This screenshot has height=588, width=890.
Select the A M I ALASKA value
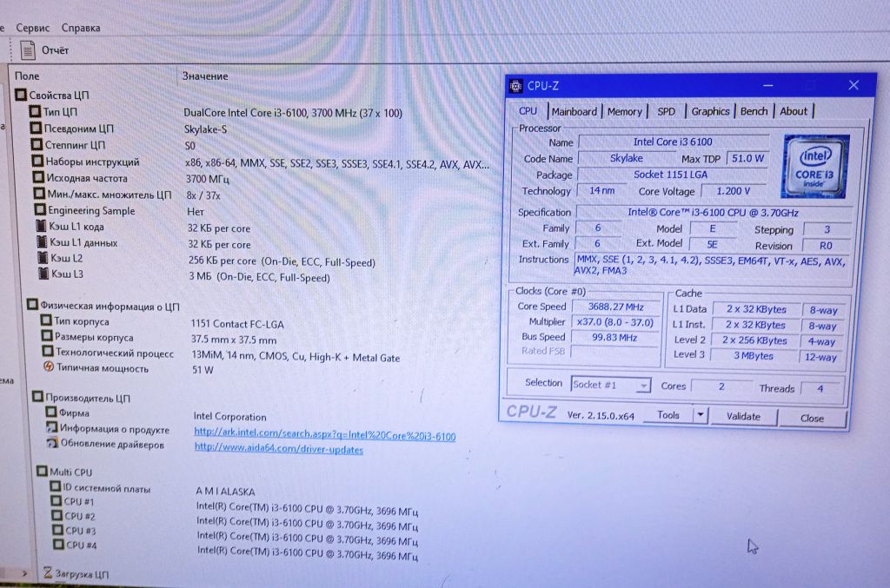225,491
